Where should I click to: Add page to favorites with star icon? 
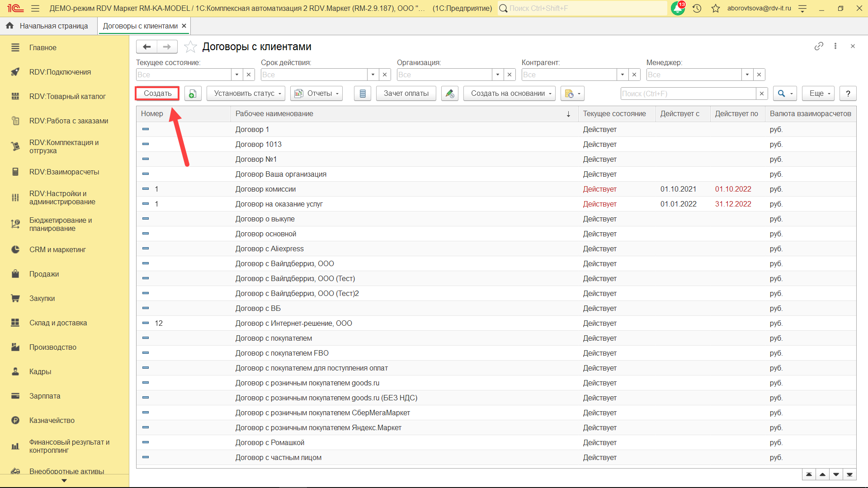190,47
